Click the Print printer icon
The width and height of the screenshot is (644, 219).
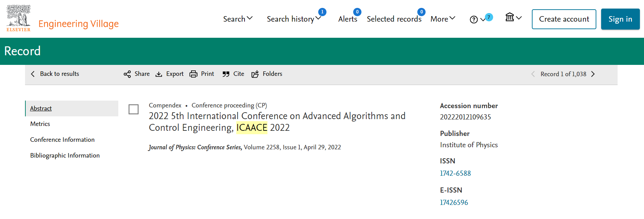coord(193,74)
